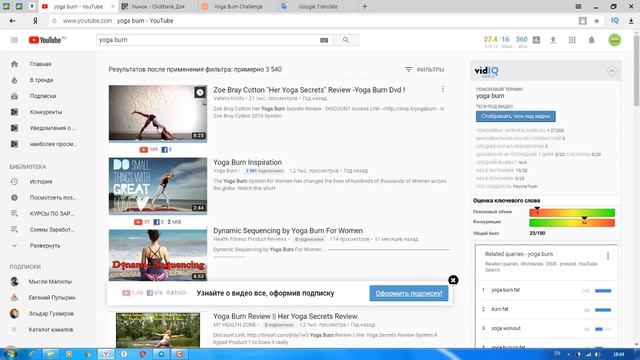Click the Оформить подписку button
640x360 pixels.
(409, 293)
